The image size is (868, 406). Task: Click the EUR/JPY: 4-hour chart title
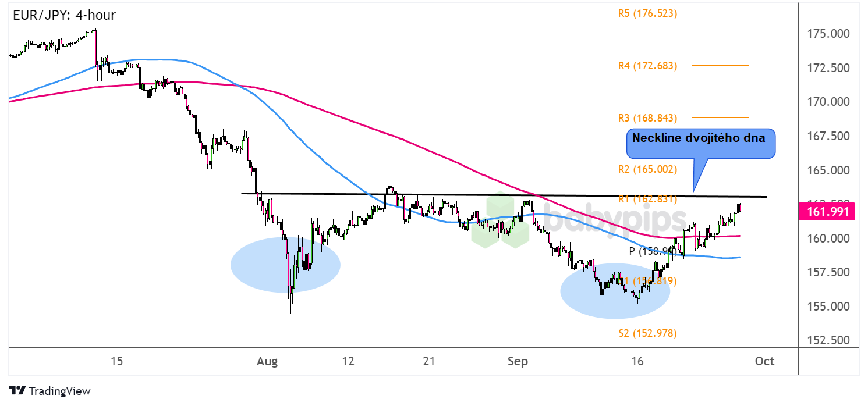coord(64,16)
